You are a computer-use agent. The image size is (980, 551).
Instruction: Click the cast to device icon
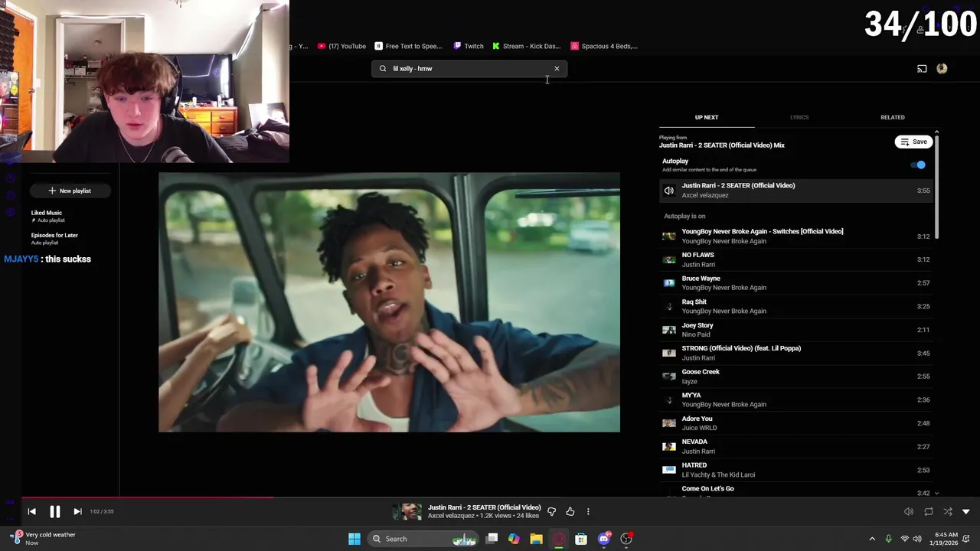coord(922,69)
